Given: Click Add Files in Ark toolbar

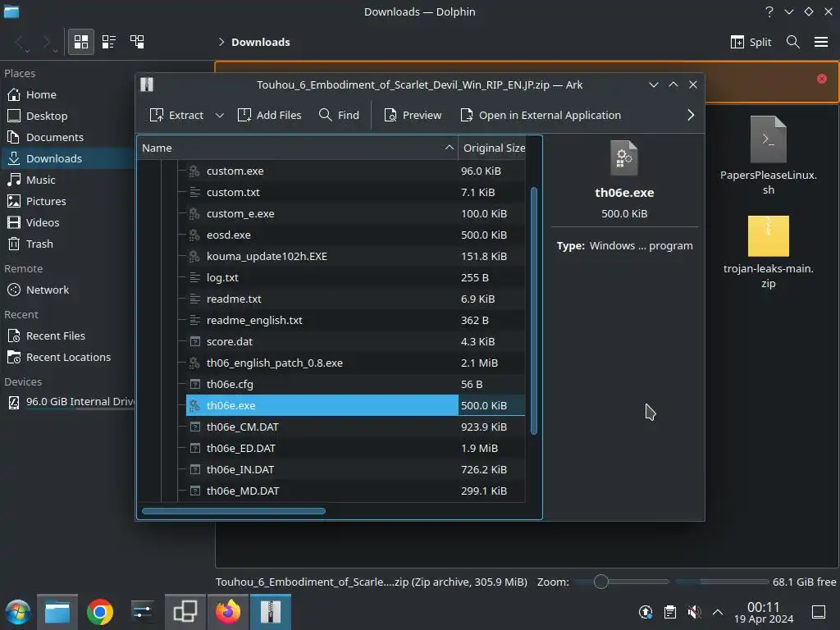Looking at the screenshot, I should (269, 115).
